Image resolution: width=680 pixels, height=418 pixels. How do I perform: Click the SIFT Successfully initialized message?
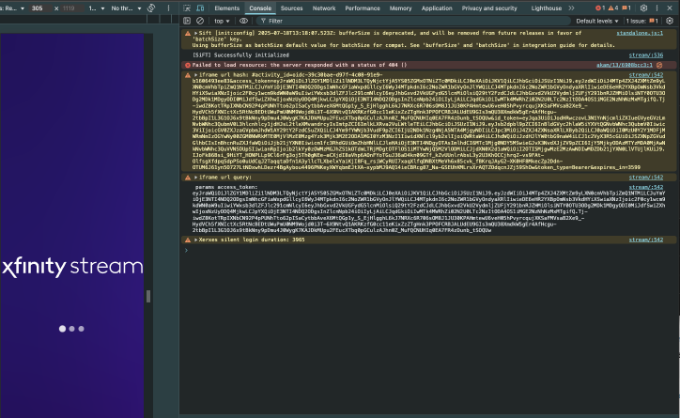pyautogui.click(x=241, y=55)
